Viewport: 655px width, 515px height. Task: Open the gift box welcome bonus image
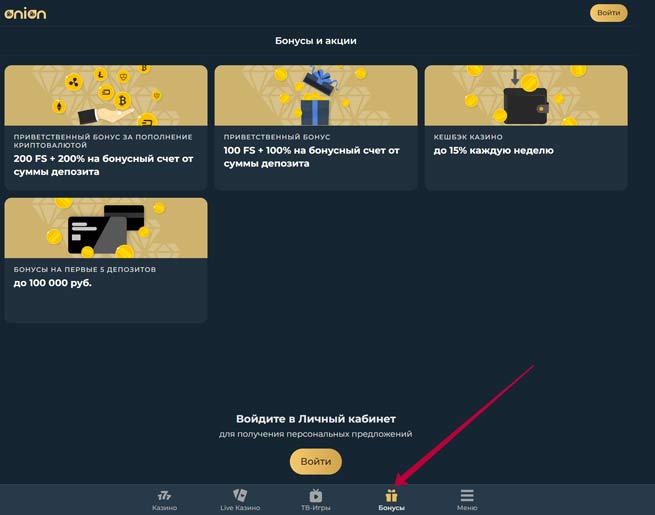click(x=316, y=95)
